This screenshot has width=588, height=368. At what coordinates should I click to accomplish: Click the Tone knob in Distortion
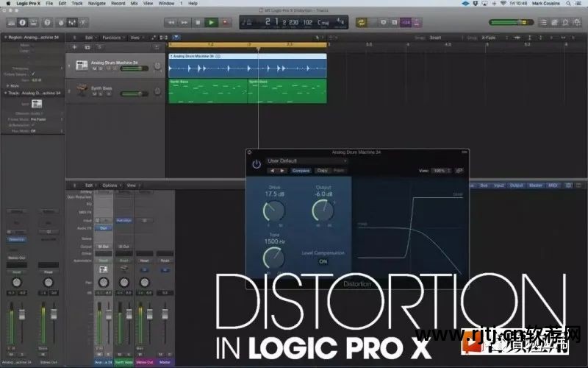pyautogui.click(x=274, y=258)
